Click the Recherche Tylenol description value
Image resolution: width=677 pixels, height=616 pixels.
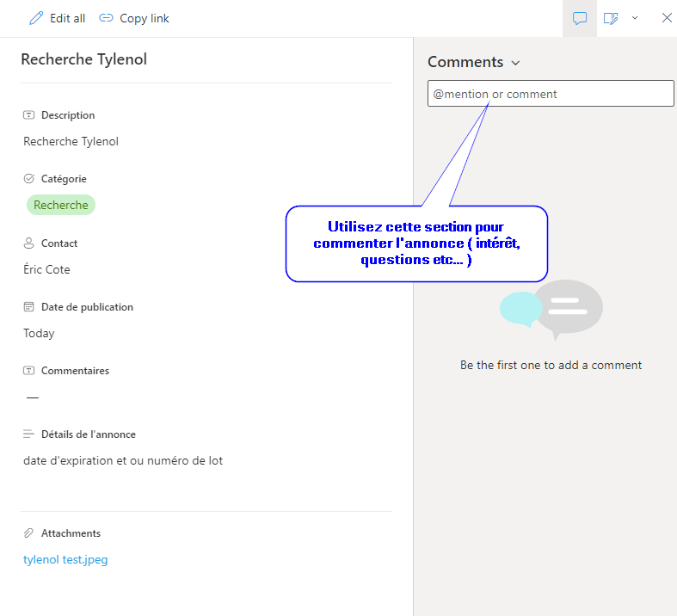71,142
